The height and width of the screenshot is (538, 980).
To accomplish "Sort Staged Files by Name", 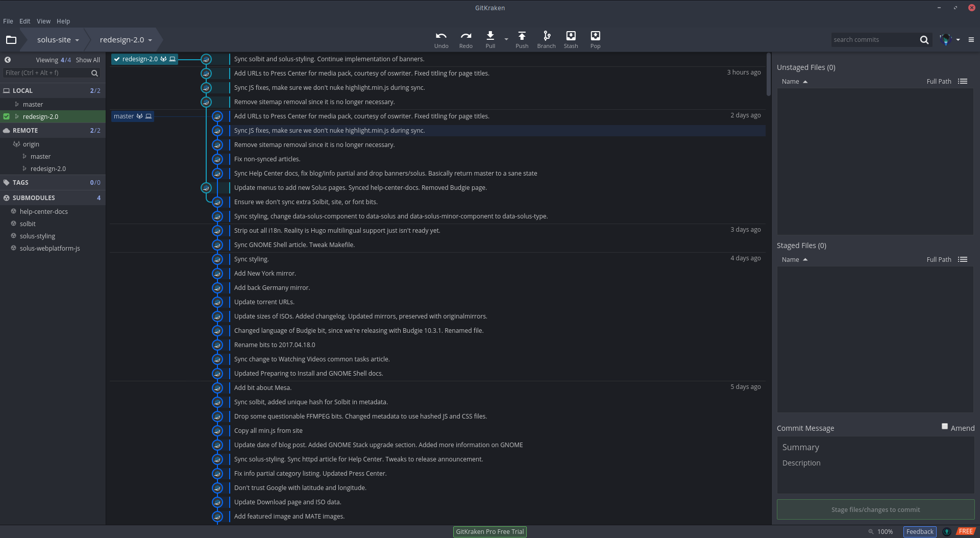I will (794, 260).
